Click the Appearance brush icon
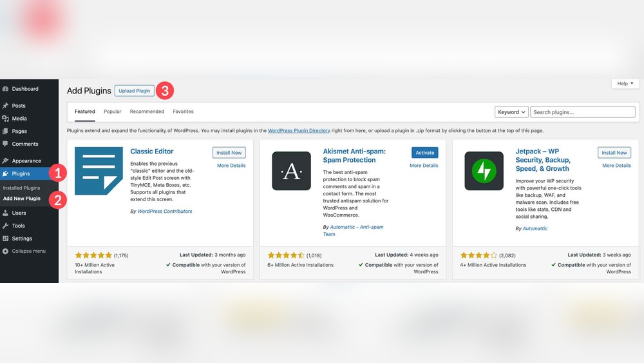Viewport: 644px width, 363px height. point(5,161)
